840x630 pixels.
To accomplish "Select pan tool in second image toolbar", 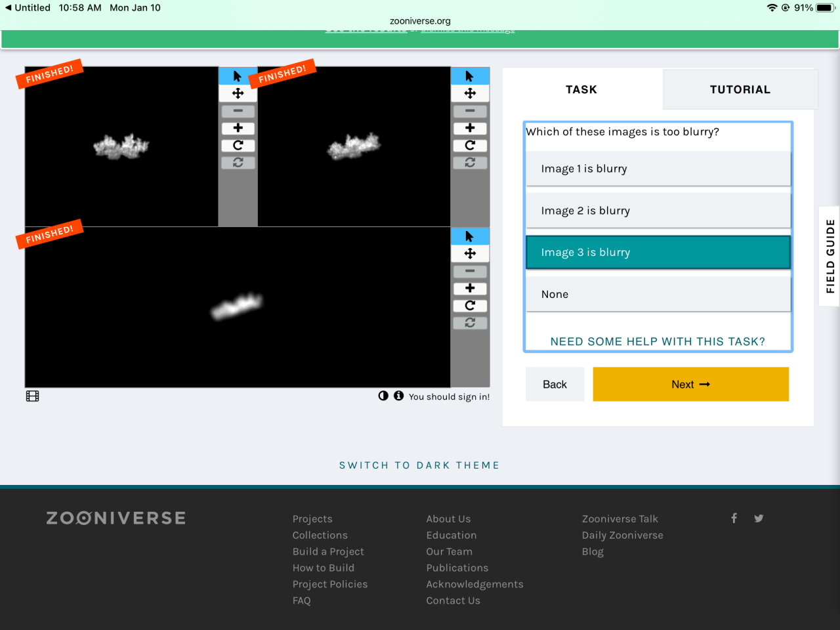I will point(470,93).
